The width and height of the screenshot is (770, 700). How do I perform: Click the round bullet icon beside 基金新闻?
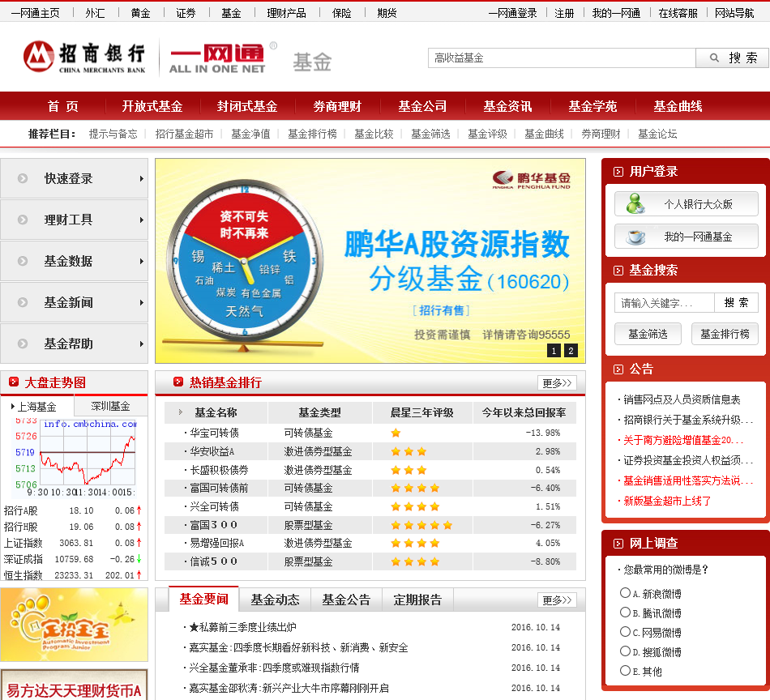click(x=23, y=302)
